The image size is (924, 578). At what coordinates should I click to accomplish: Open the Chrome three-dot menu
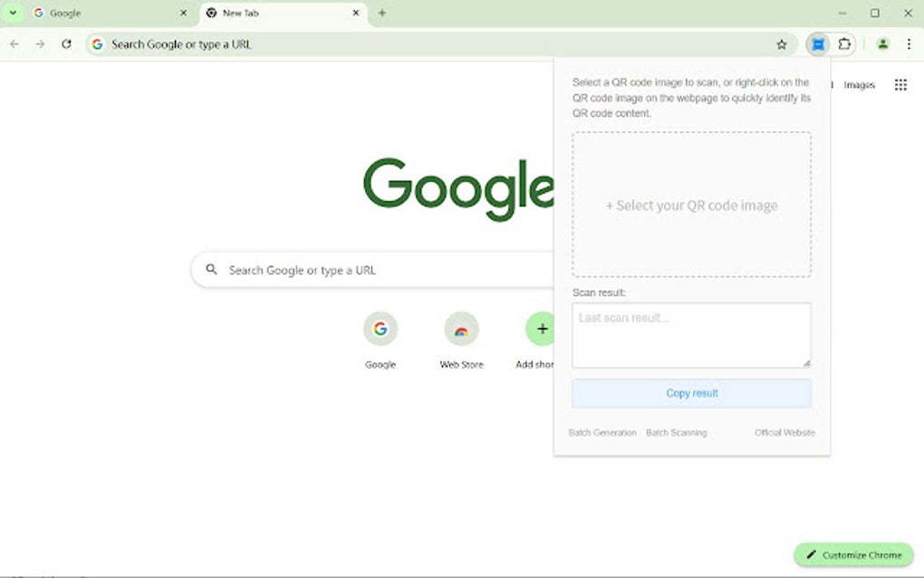click(x=909, y=43)
